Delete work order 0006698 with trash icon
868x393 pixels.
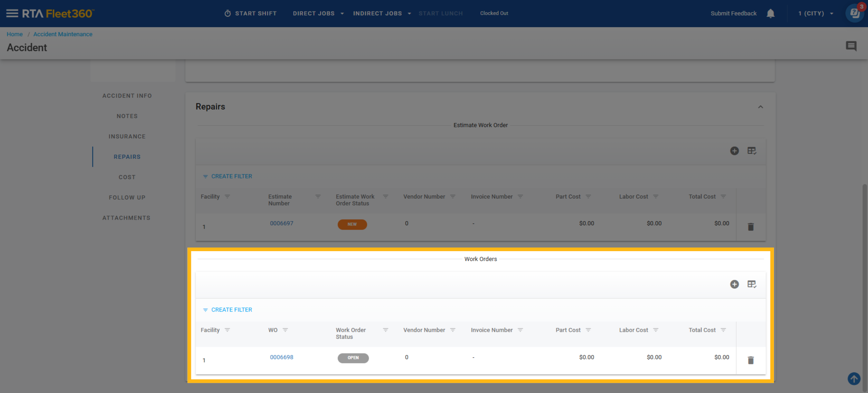(x=751, y=360)
